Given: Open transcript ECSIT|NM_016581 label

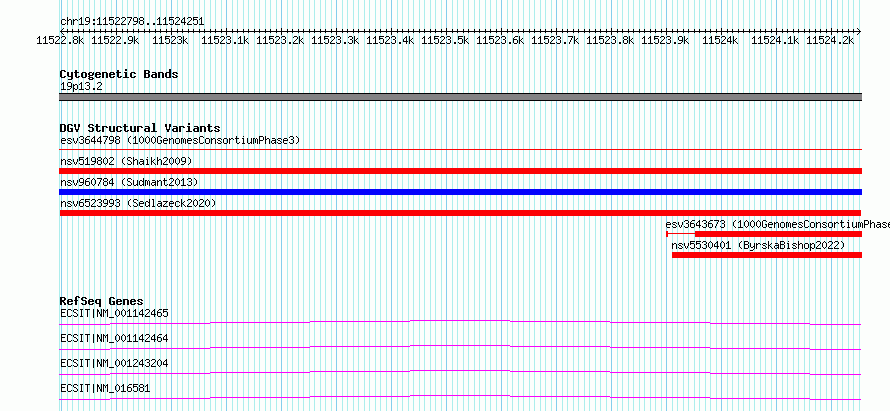Looking at the screenshot, I should point(105,388).
